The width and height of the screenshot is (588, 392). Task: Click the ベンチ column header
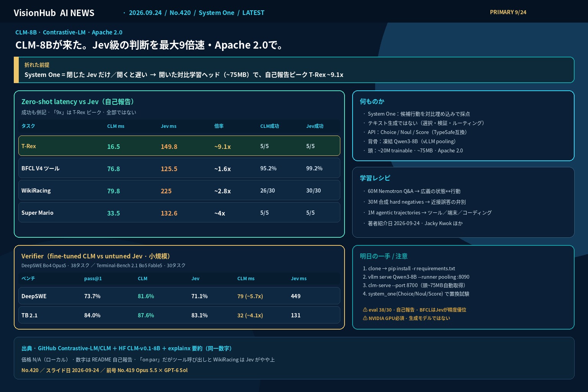(28, 278)
